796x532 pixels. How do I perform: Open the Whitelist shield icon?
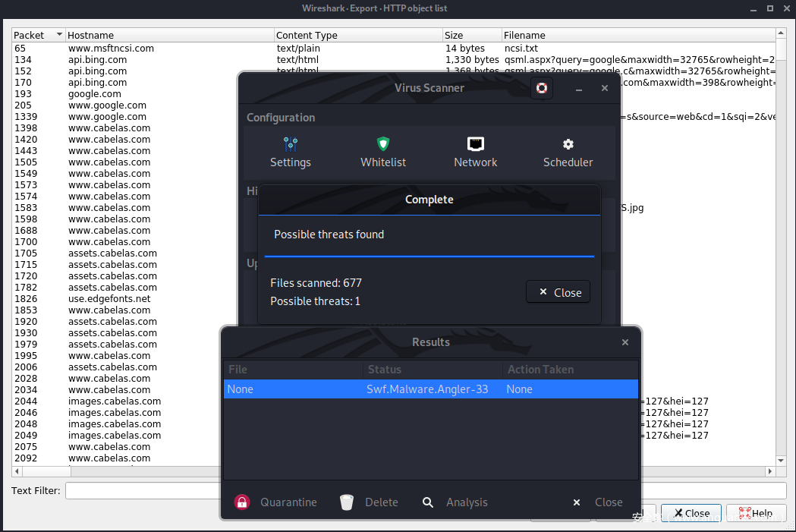pos(383,144)
